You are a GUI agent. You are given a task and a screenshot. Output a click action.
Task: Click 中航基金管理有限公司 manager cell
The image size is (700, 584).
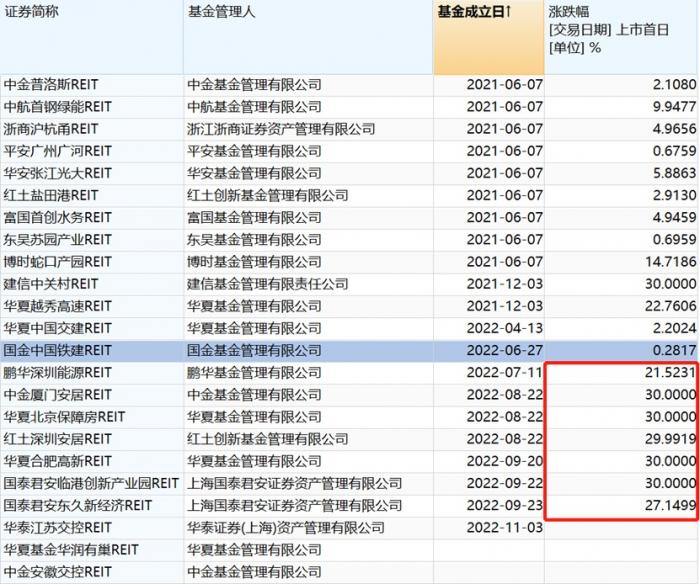308,107
